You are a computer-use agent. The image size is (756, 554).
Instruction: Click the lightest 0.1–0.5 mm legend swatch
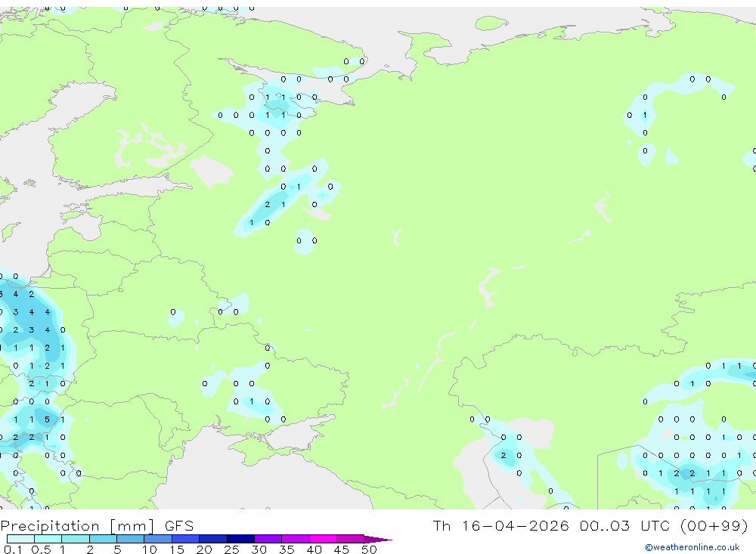pyautogui.click(x=20, y=539)
